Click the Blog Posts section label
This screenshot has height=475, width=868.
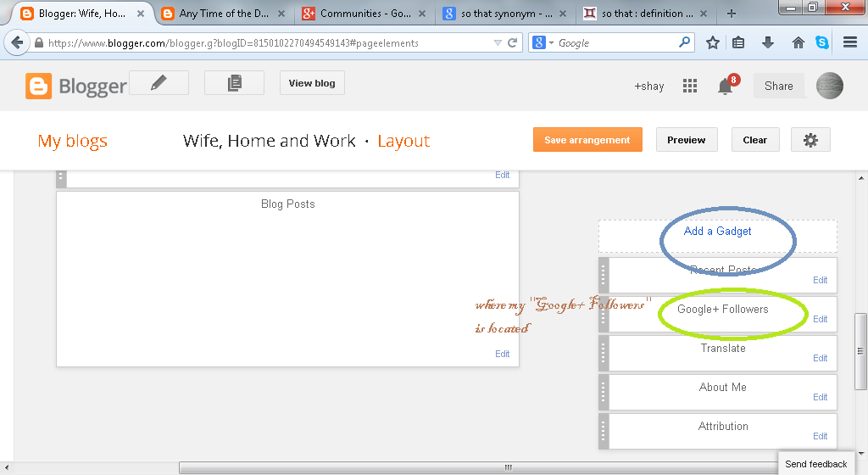click(288, 204)
